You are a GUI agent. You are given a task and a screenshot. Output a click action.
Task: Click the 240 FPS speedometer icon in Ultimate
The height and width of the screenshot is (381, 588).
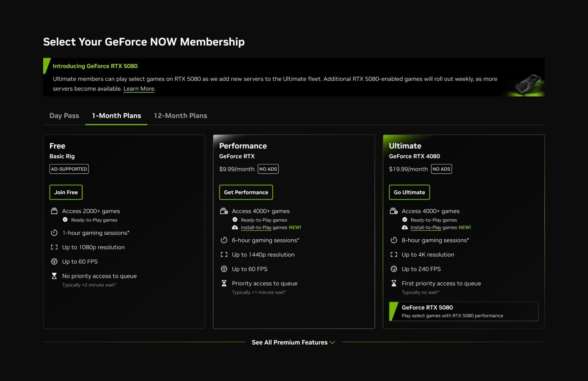[x=394, y=269]
